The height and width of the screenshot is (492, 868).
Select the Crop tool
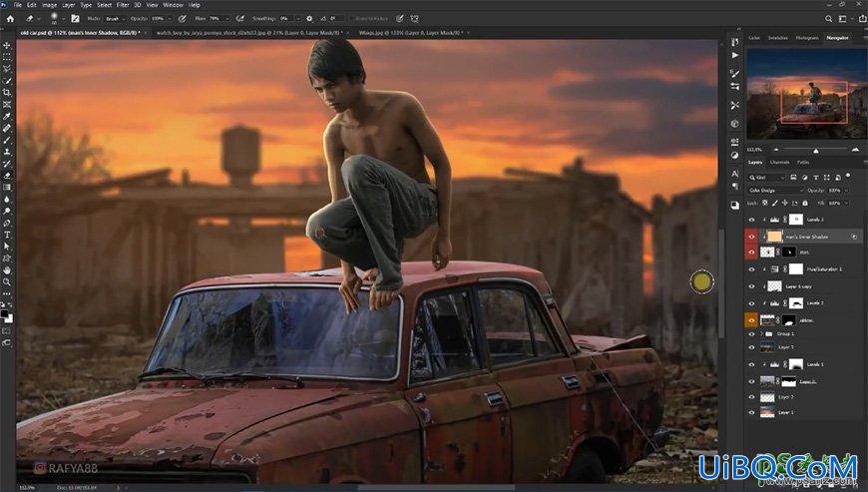[x=7, y=93]
